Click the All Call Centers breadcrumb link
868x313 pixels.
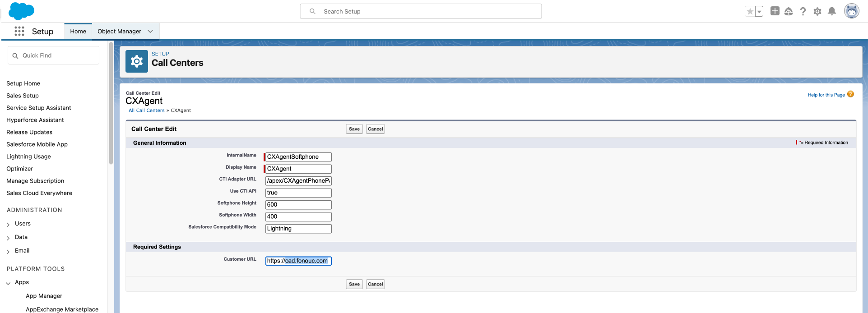pyautogui.click(x=147, y=110)
